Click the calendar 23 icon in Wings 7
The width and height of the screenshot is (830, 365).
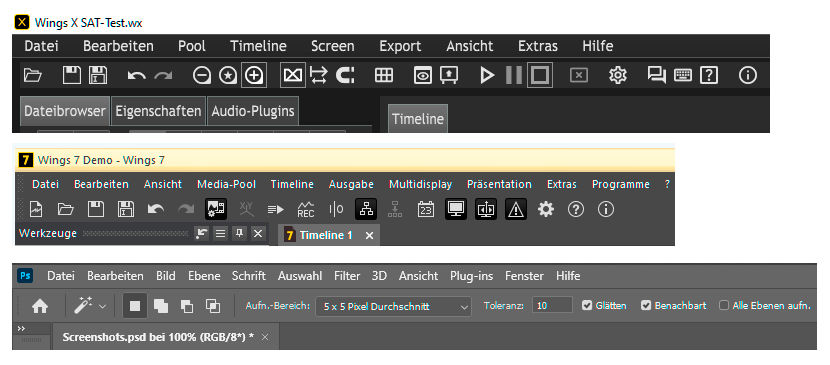pos(426,209)
